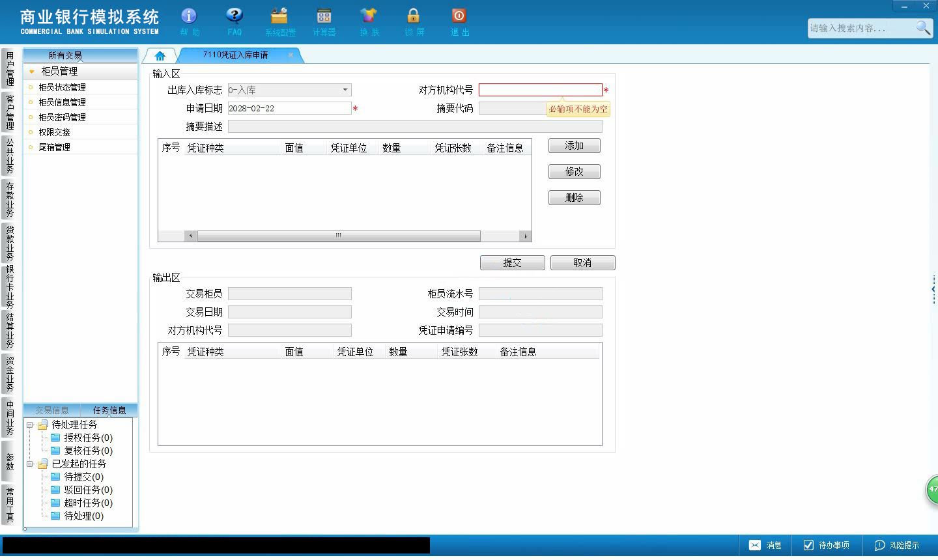This screenshot has width=938, height=560.
Task: Click the 申请日期 date field
Action: click(289, 108)
